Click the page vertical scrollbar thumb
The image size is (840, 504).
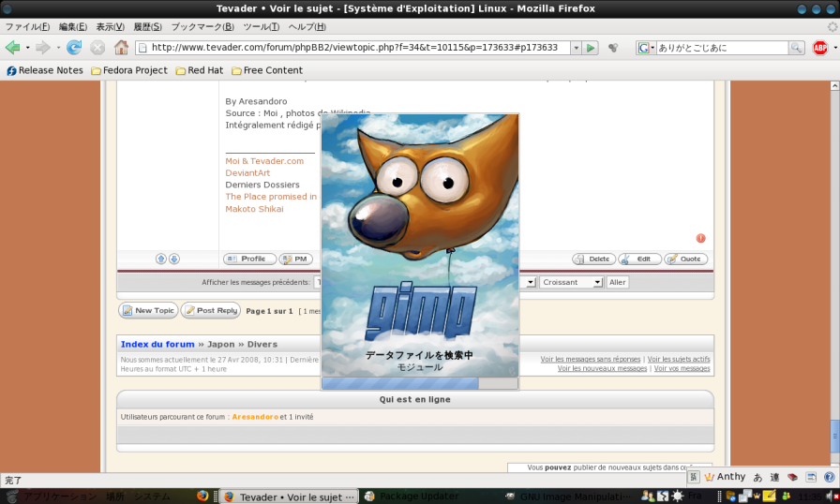(x=834, y=436)
